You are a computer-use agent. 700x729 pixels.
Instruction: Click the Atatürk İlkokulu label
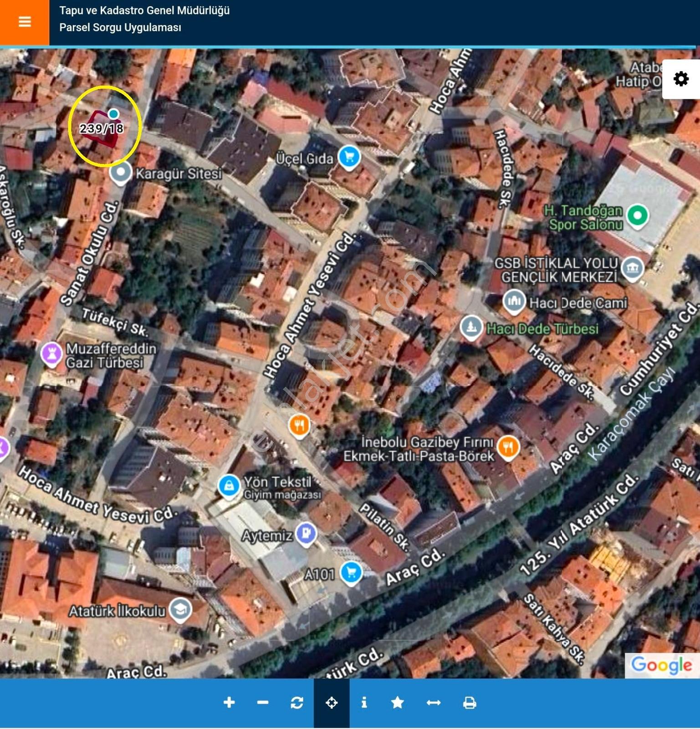coord(117,611)
